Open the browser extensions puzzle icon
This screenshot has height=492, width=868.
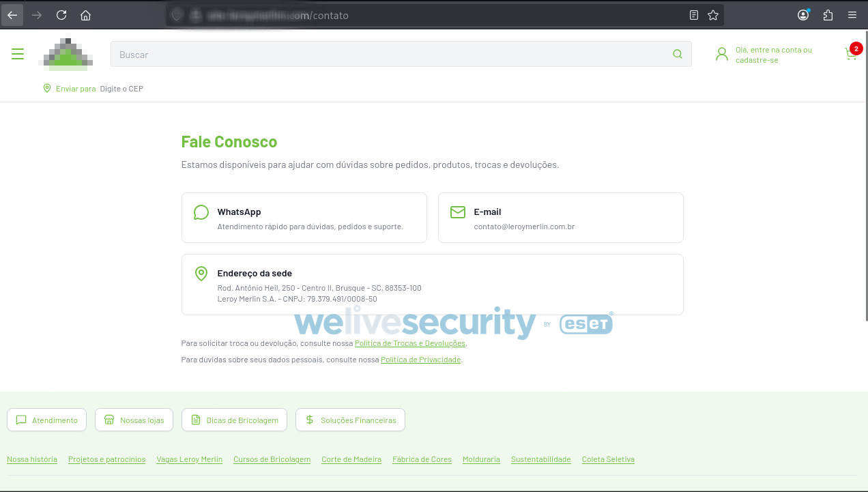[x=828, y=15]
